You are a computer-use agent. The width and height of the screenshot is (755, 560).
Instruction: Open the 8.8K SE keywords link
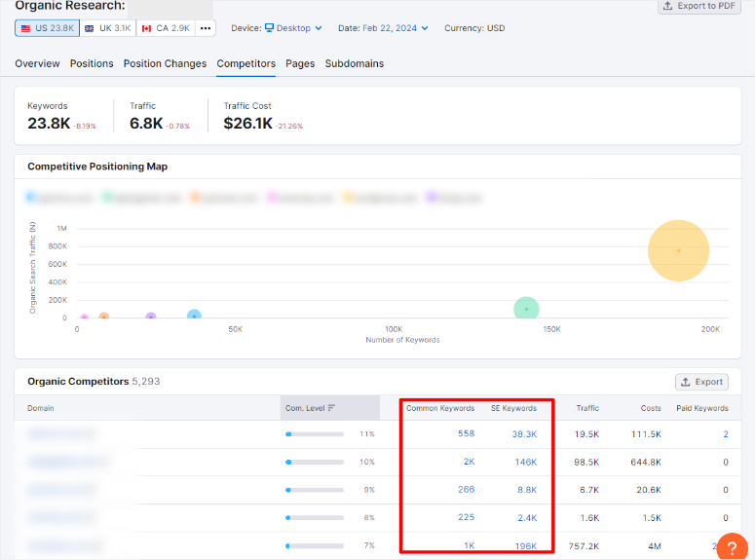point(527,490)
